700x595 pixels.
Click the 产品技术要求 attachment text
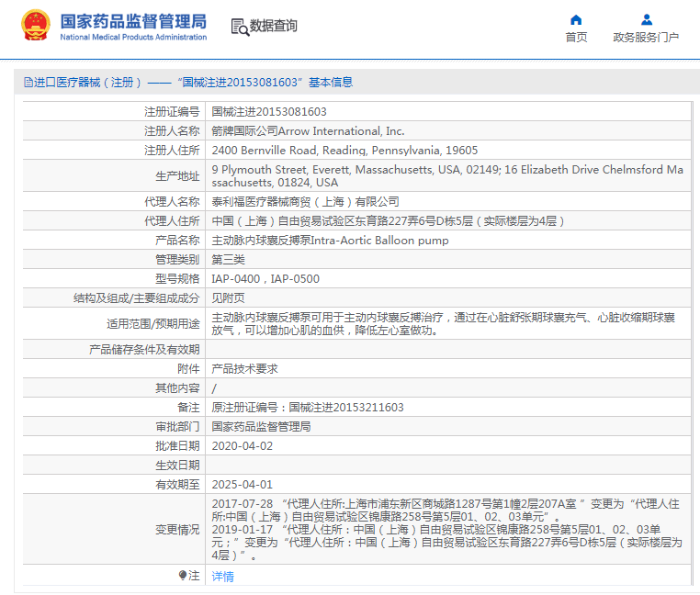(x=244, y=369)
